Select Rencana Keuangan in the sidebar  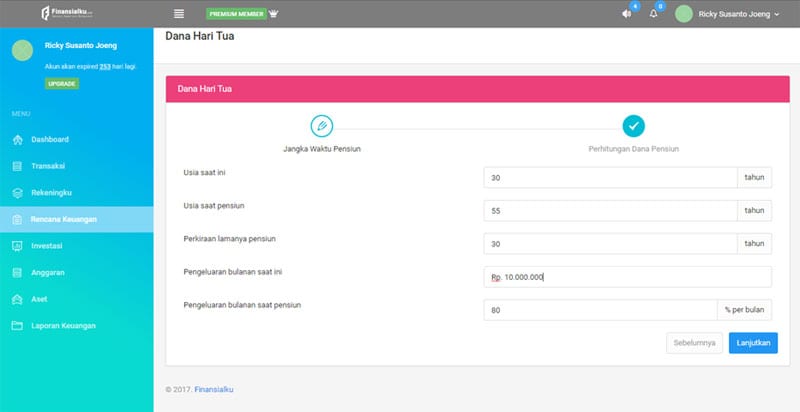coord(62,219)
